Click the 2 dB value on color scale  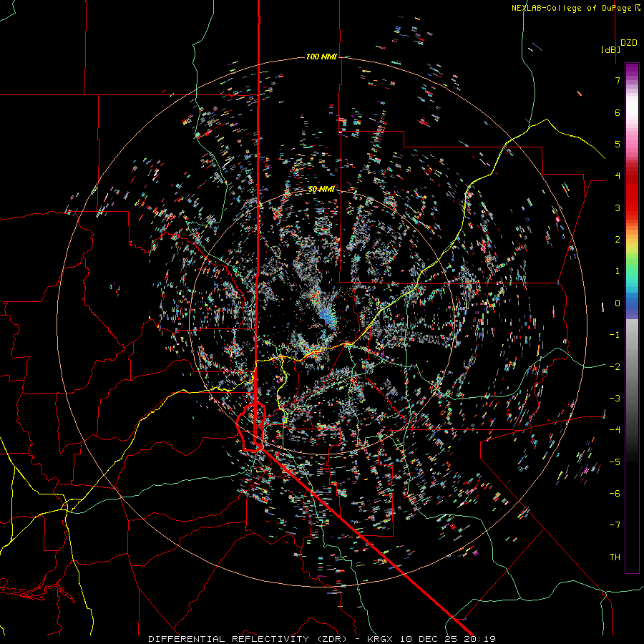[618, 240]
